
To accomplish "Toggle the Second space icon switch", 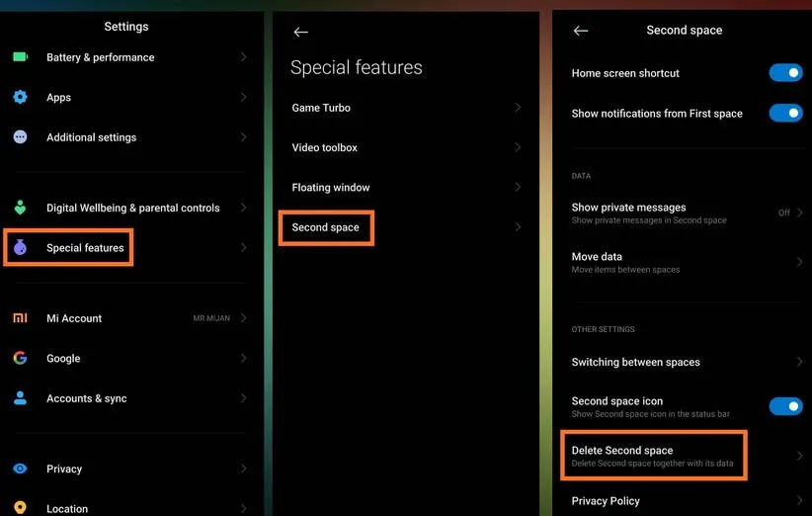I will click(x=785, y=406).
